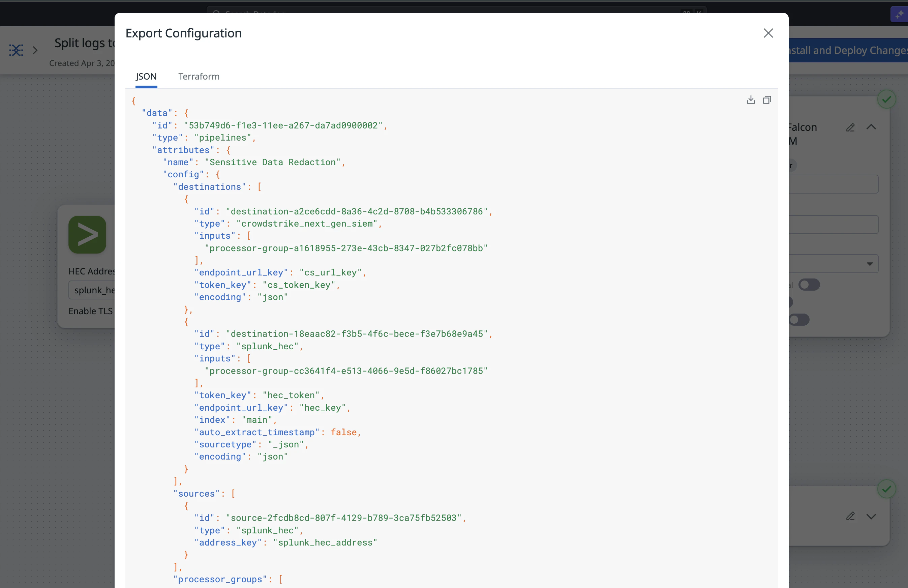
Task: Toggle the upper switch in Falcon card
Action: (809, 285)
